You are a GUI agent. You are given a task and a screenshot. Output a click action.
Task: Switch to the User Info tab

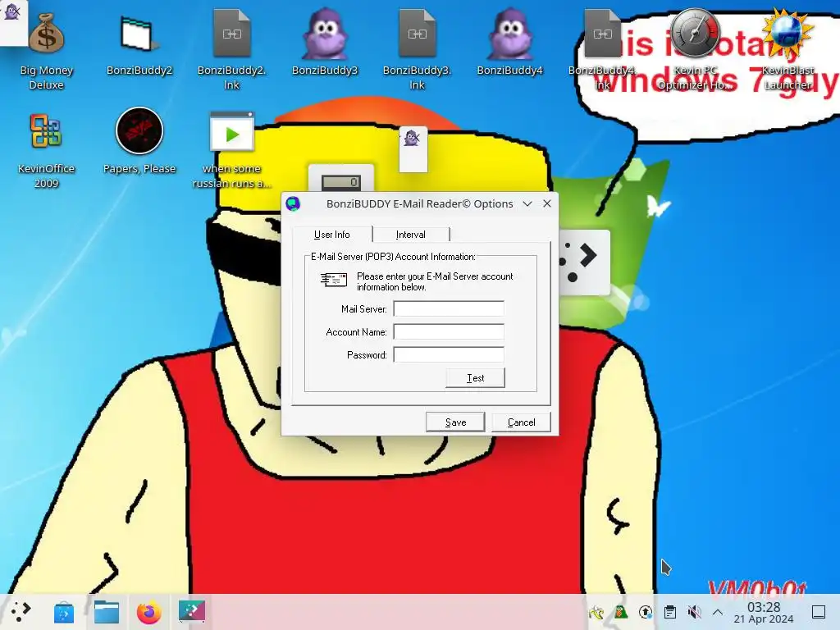pos(332,235)
